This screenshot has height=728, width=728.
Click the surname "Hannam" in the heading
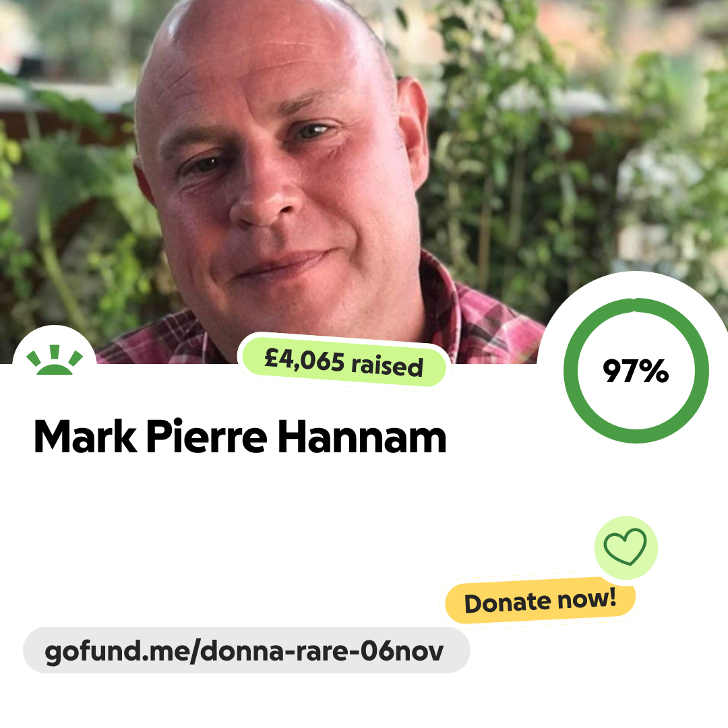362,437
